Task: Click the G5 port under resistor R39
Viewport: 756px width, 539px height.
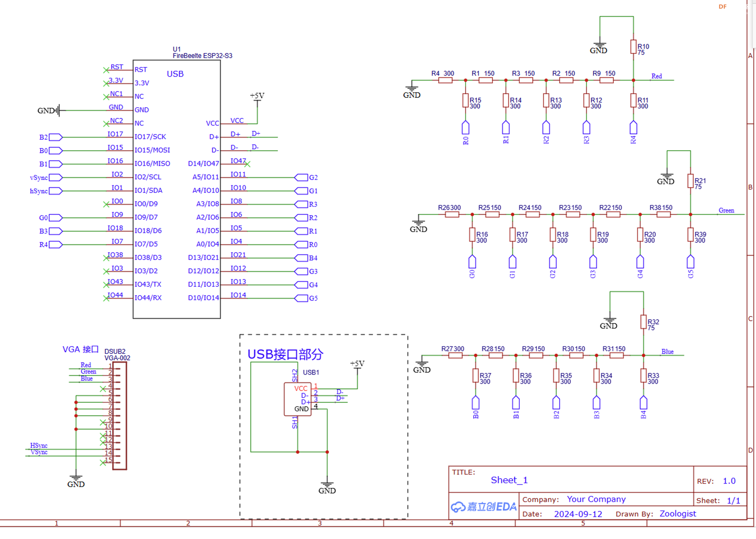Action: pyautogui.click(x=690, y=267)
